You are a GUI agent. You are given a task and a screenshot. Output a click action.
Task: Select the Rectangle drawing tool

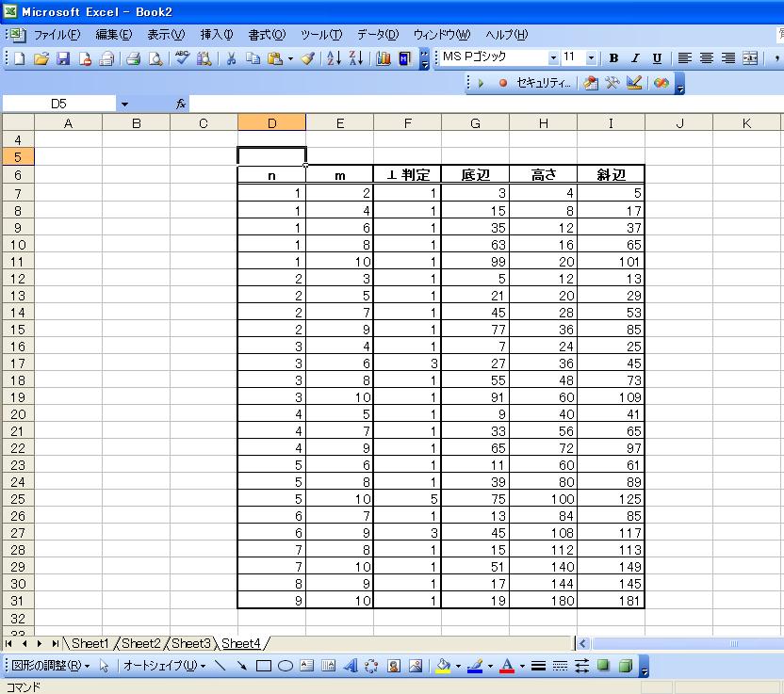pos(264,666)
